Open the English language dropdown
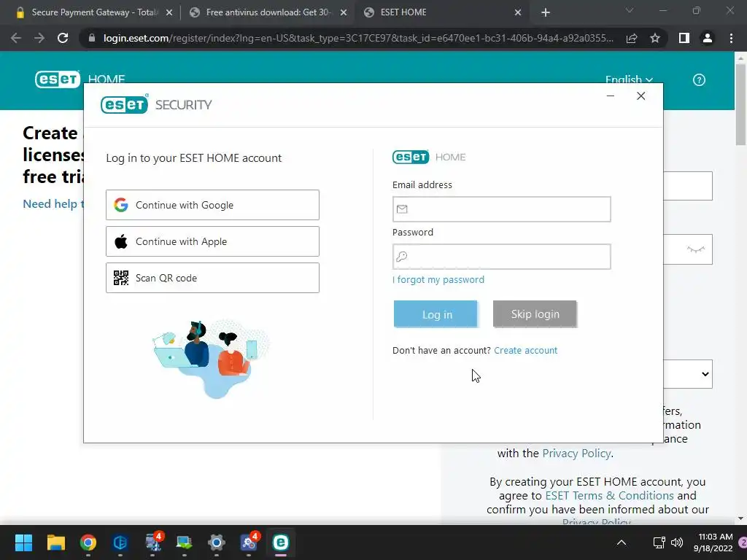 coord(629,79)
